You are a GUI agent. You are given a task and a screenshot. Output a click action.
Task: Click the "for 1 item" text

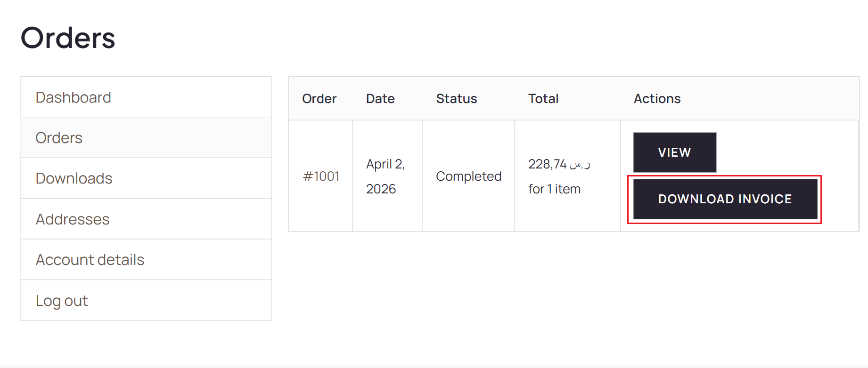(554, 189)
